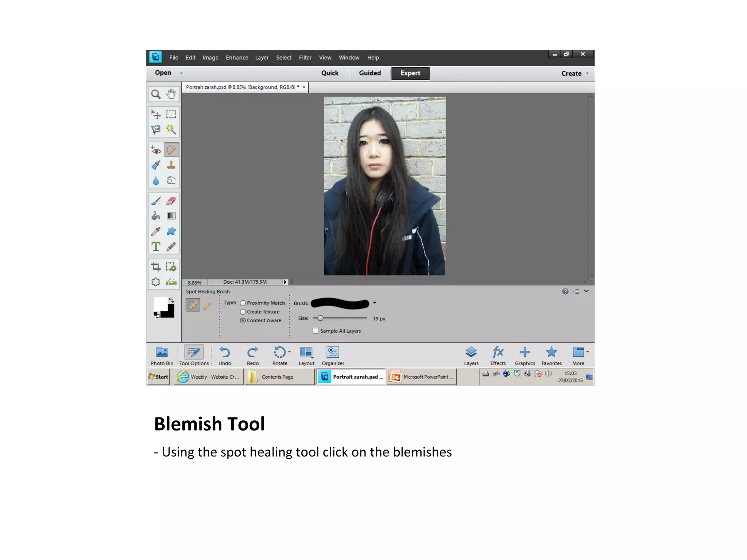Open the Effects panel
The width and height of the screenshot is (747, 560).
point(498,356)
